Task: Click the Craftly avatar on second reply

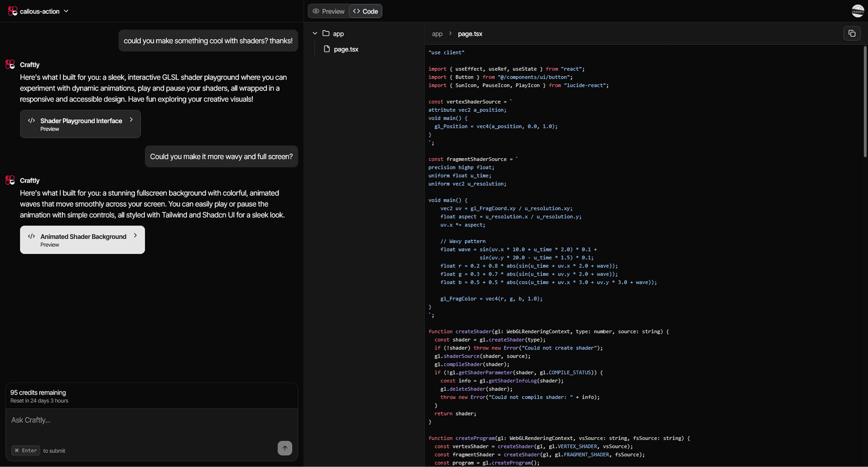Action: pyautogui.click(x=10, y=180)
